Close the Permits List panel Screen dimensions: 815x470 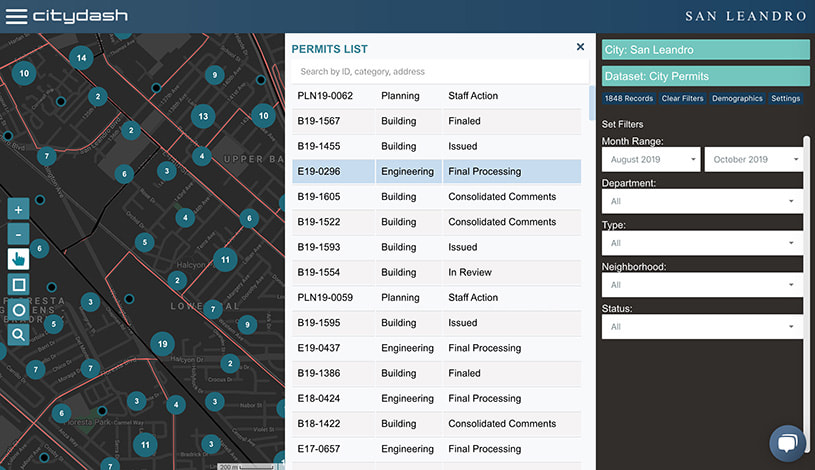580,47
